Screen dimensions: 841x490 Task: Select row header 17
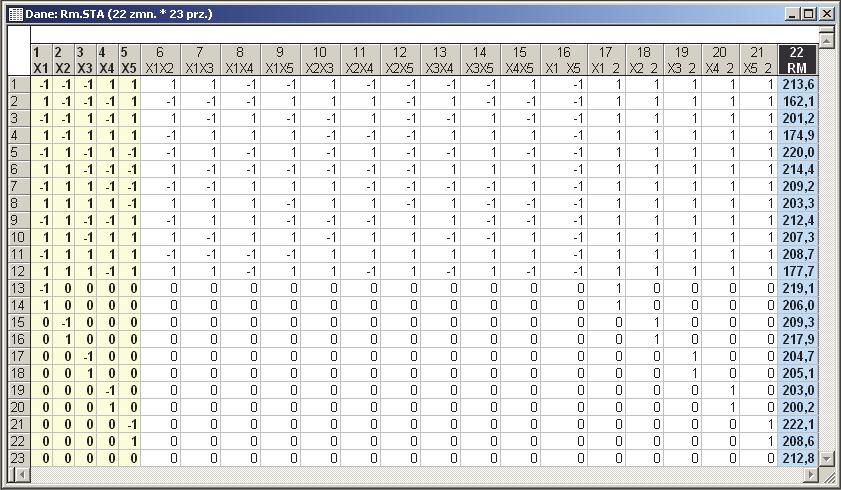pos(19,357)
